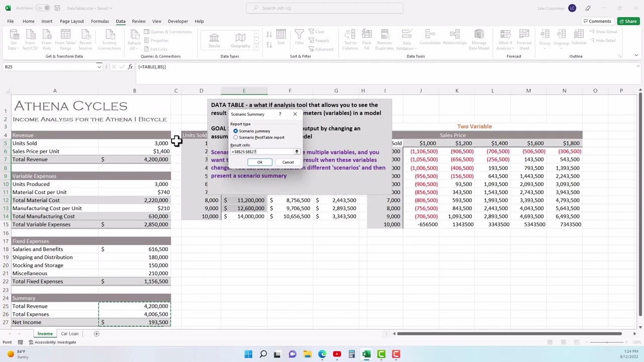Toggle the AutoSave switch
The width and height of the screenshot is (644, 362).
43,8
